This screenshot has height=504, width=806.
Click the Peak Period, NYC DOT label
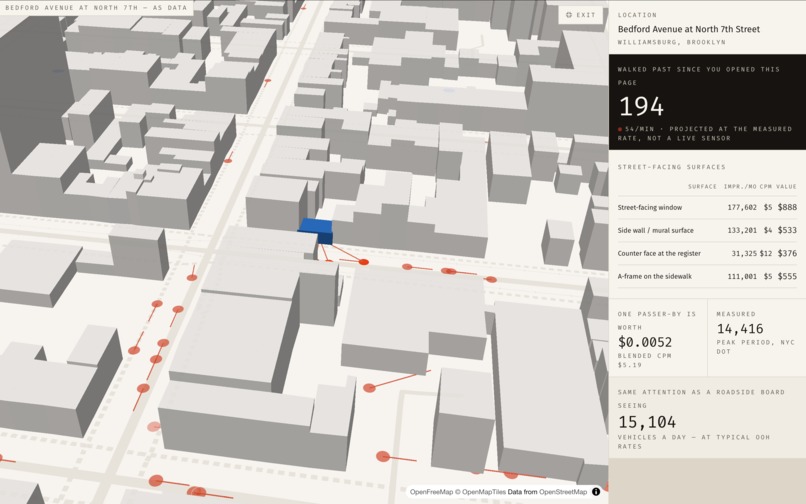click(x=756, y=347)
